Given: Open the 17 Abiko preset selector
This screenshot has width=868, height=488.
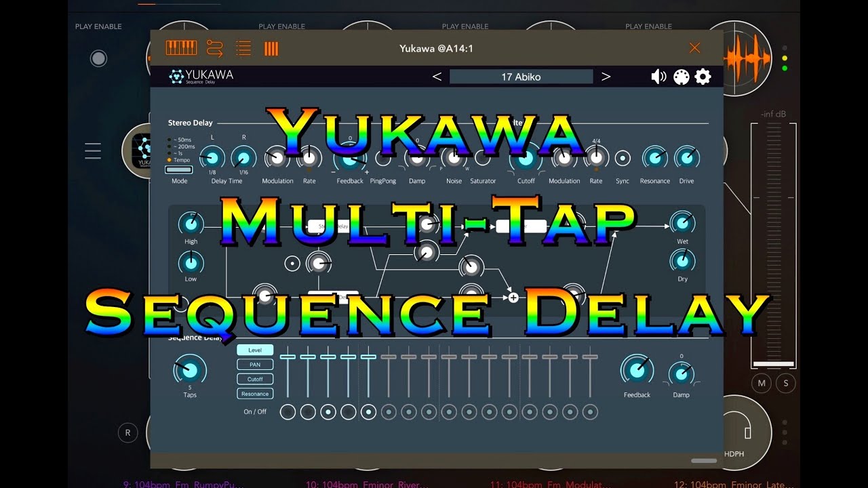Looking at the screenshot, I should click(521, 77).
